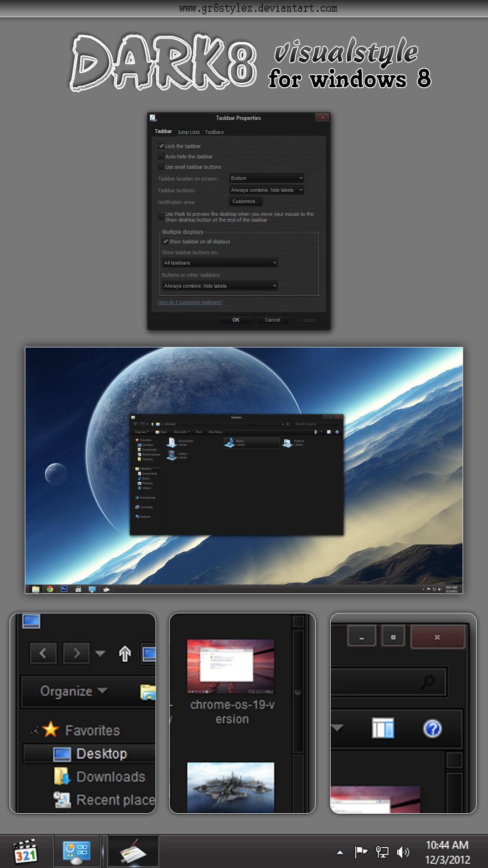Click the change view icon in Libraries

(x=317, y=432)
